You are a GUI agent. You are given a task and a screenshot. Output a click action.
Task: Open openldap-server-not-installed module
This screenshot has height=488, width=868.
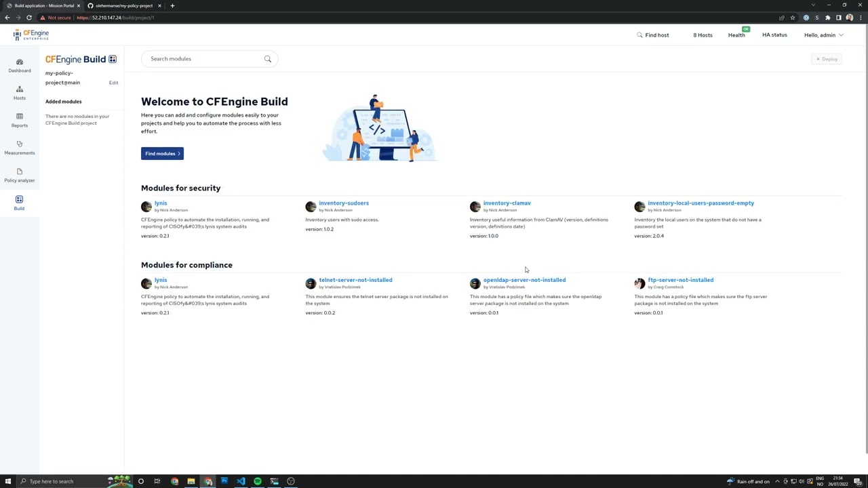click(x=524, y=280)
